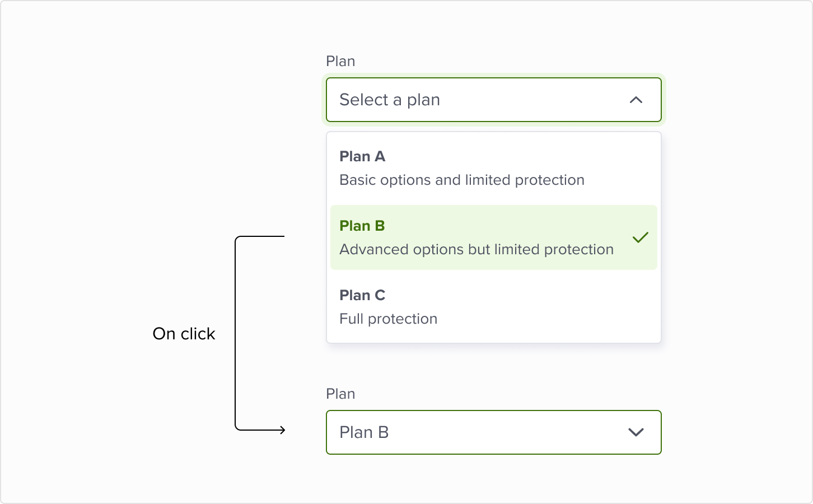
Task: Choose Plan A from the list
Action: click(x=493, y=168)
